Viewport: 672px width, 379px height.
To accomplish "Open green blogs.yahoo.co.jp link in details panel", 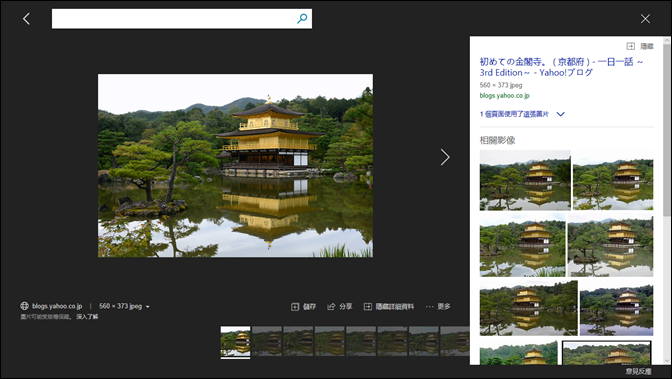I will [504, 96].
